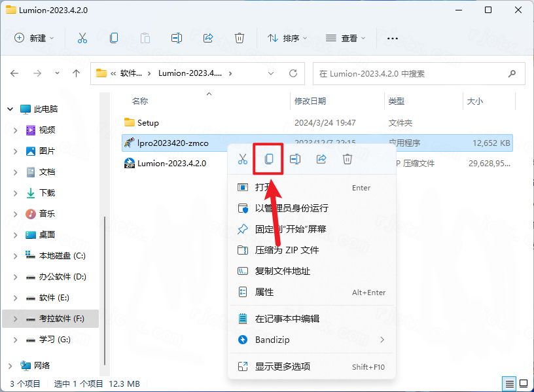Go up one folder level
Screen dimensions: 534x392
click(77, 73)
